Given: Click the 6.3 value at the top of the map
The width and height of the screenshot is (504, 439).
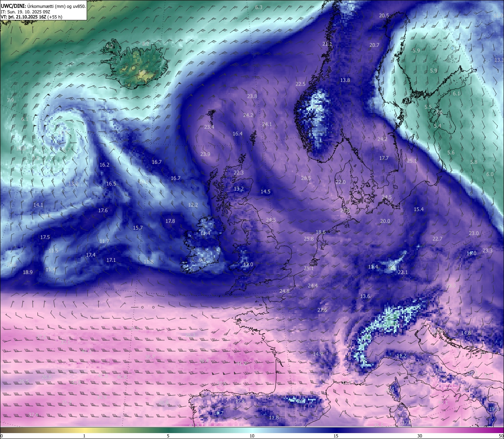Looking at the screenshot, I should (x=259, y=7).
